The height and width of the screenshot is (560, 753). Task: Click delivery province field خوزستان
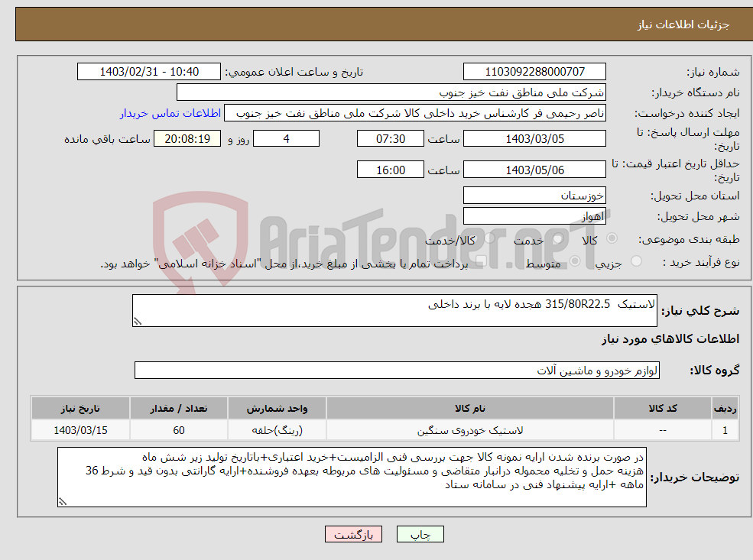click(x=534, y=196)
